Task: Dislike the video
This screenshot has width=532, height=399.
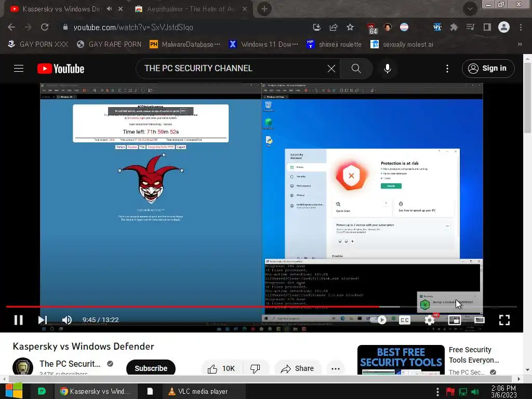Action: 255,368
